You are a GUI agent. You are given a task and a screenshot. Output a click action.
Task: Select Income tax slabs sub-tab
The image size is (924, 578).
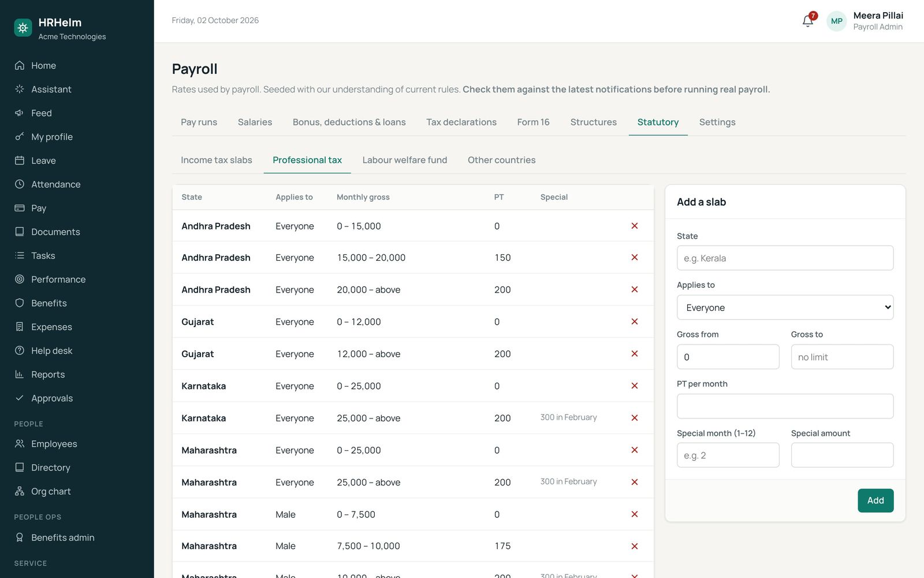(x=216, y=160)
